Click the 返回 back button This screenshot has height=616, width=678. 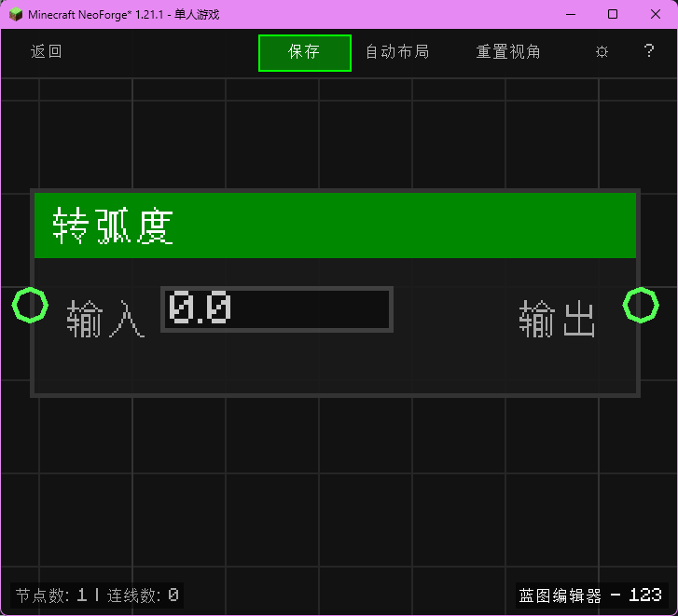[47, 52]
